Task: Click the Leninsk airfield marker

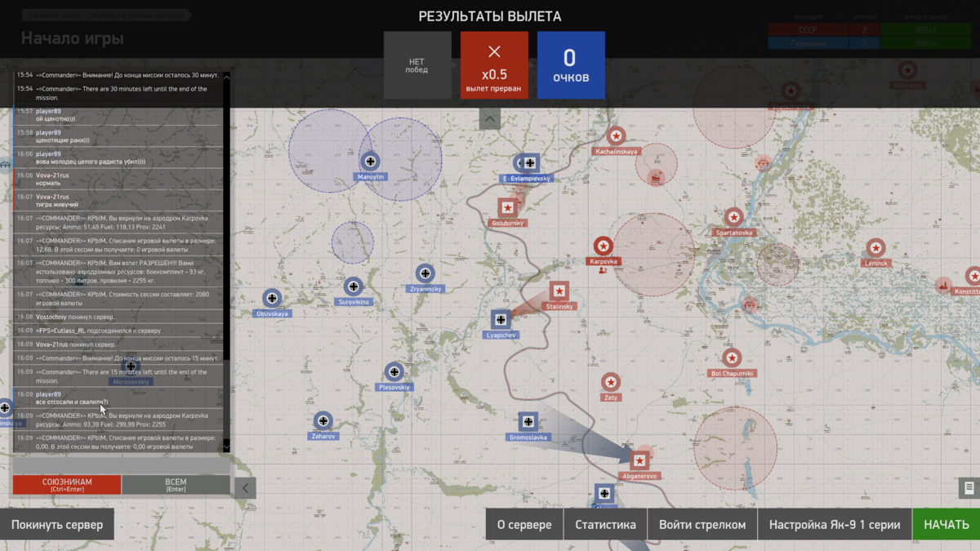Action: tap(875, 247)
